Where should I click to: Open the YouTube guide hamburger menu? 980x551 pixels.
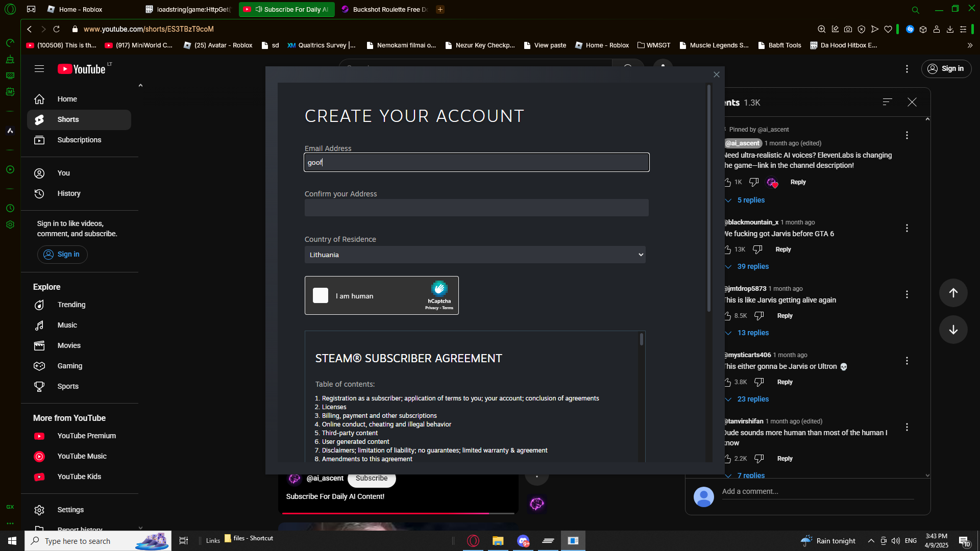point(39,69)
